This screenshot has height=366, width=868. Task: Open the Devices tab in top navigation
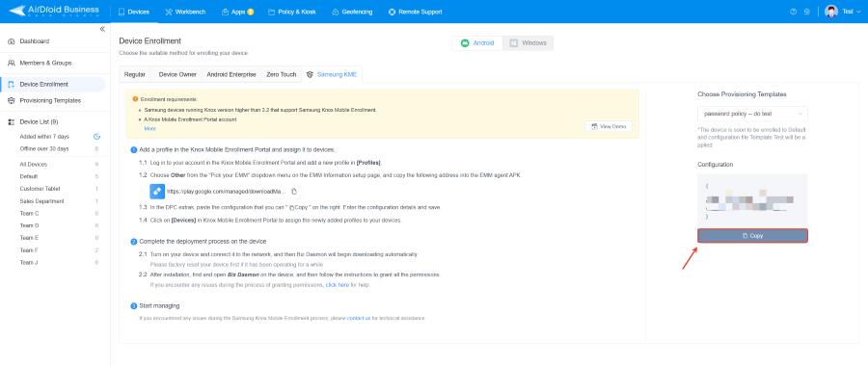134,12
